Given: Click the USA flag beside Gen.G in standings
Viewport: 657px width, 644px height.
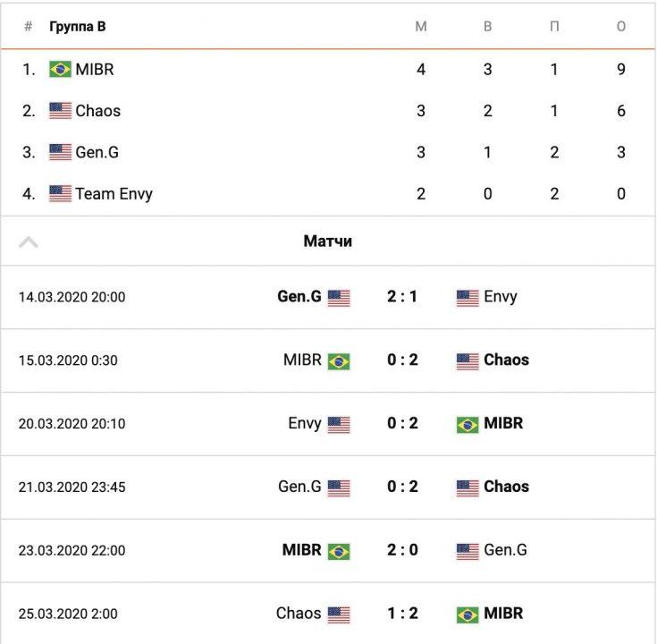Looking at the screenshot, I should tap(60, 152).
